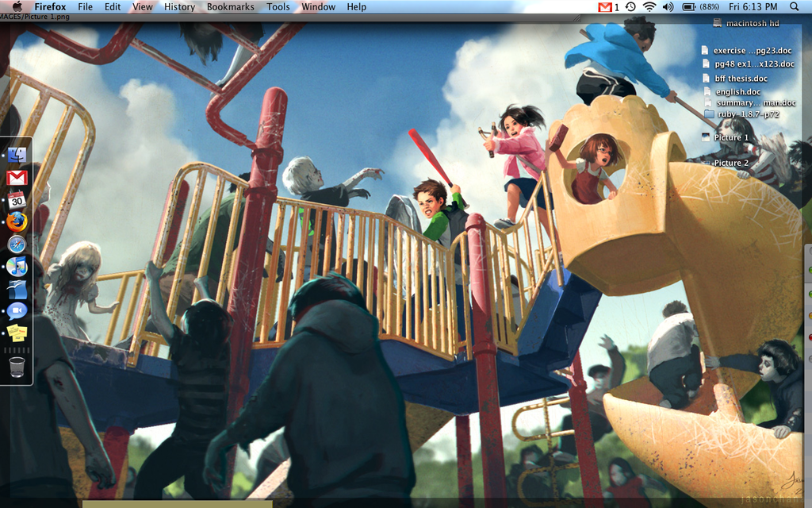The image size is (812, 508).
Task: Open the Wi-Fi status menu
Action: pos(649,6)
